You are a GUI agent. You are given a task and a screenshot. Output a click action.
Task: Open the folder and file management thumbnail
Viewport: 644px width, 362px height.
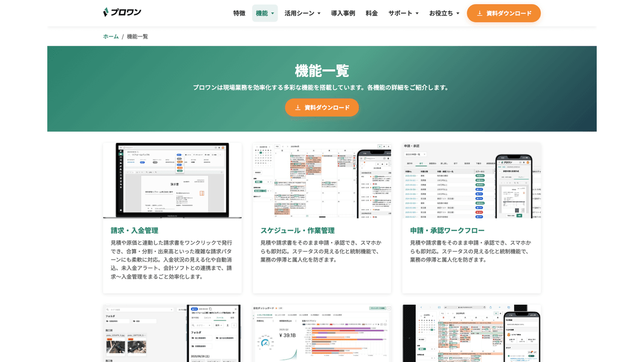172,333
